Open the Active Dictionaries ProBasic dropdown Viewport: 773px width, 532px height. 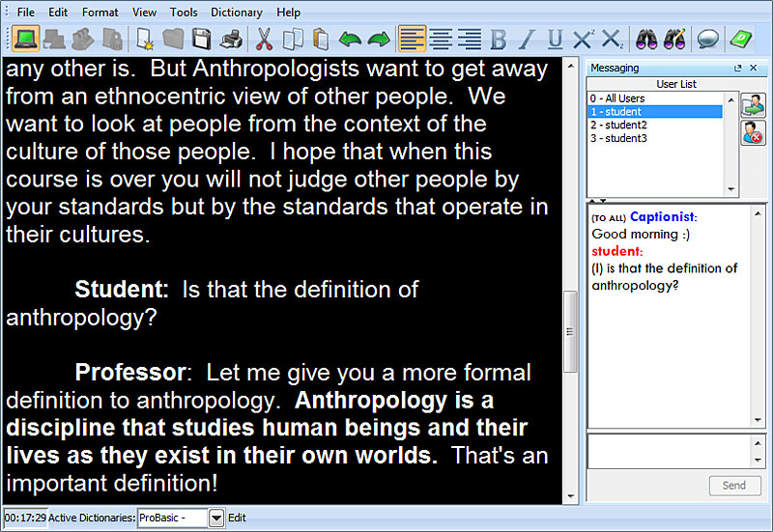click(216, 518)
